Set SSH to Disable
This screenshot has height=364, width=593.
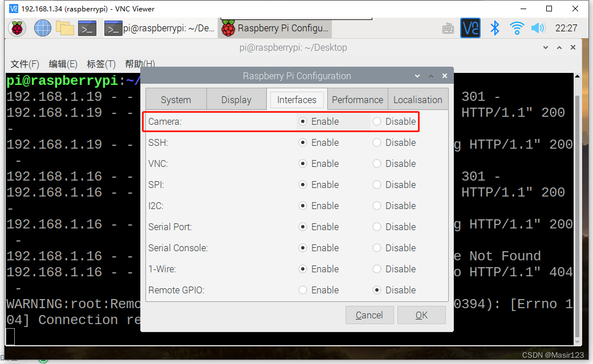coord(394,142)
